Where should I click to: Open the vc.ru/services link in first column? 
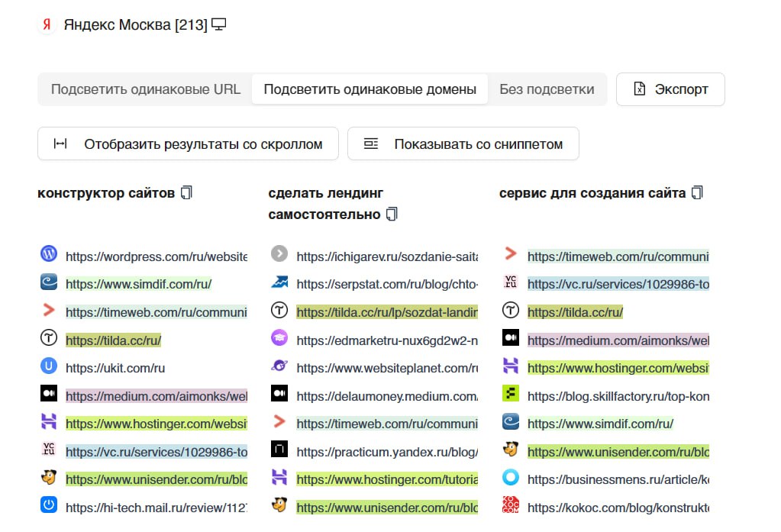click(157, 452)
